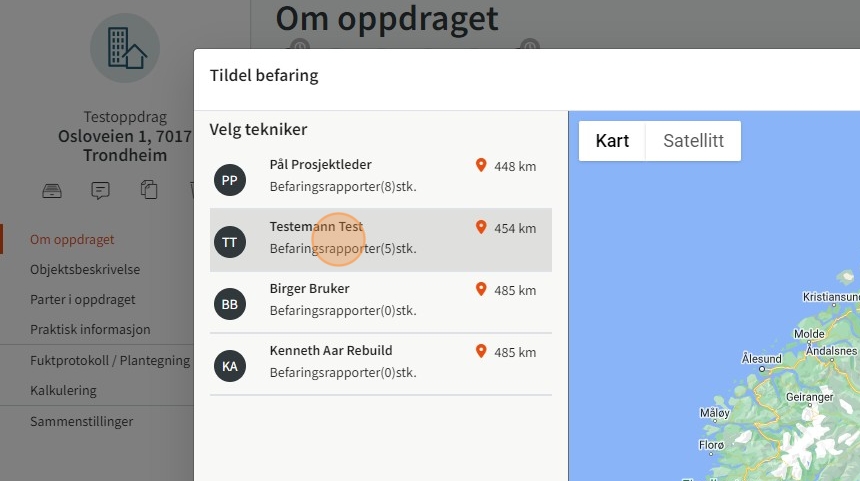The height and width of the screenshot is (481, 860).
Task: Switch map to Kart view
Action: (612, 141)
